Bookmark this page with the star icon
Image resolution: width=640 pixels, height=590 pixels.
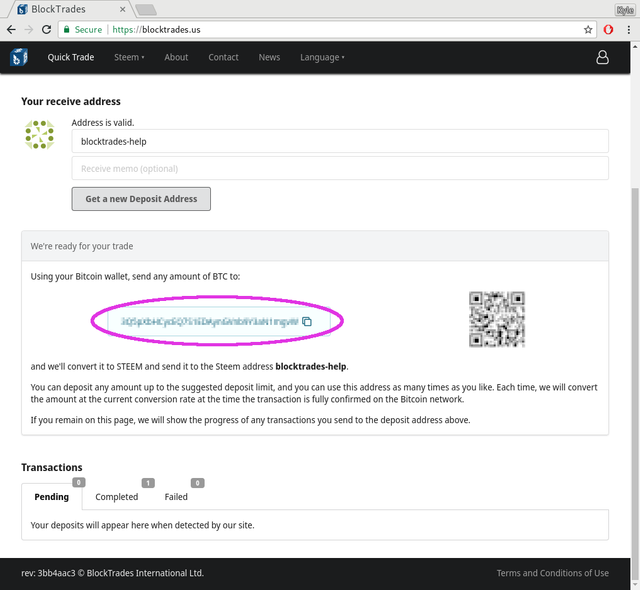[x=588, y=29]
